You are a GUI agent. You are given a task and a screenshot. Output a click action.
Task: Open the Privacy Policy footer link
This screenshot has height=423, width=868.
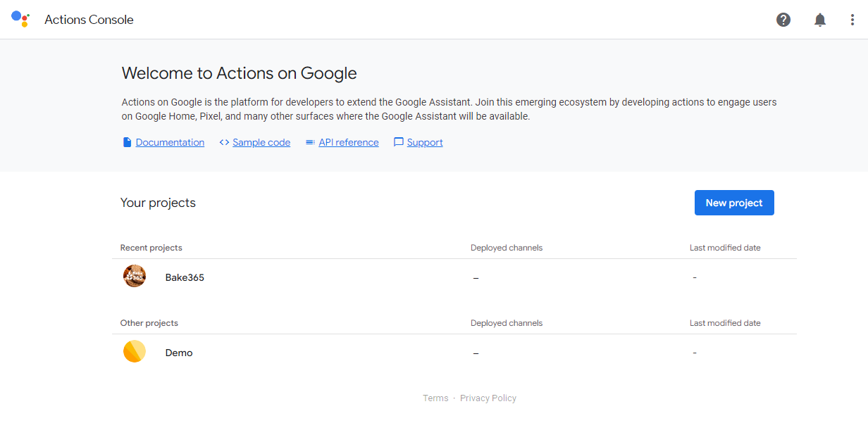click(488, 398)
